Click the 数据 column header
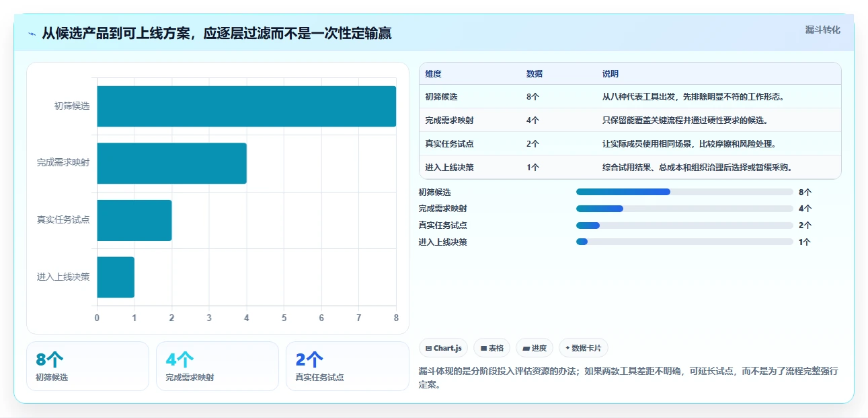Screen dimensions: 868x418 535,74
